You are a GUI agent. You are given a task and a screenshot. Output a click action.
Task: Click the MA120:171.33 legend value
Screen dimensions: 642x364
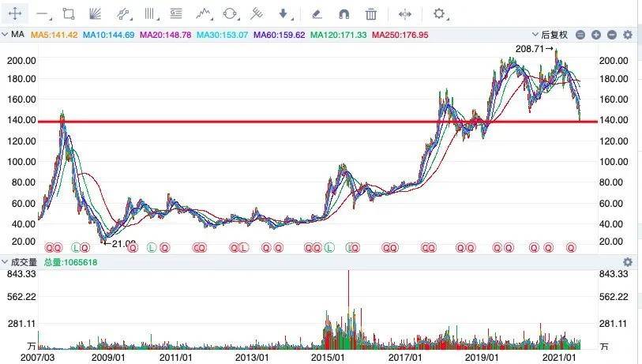338,35
